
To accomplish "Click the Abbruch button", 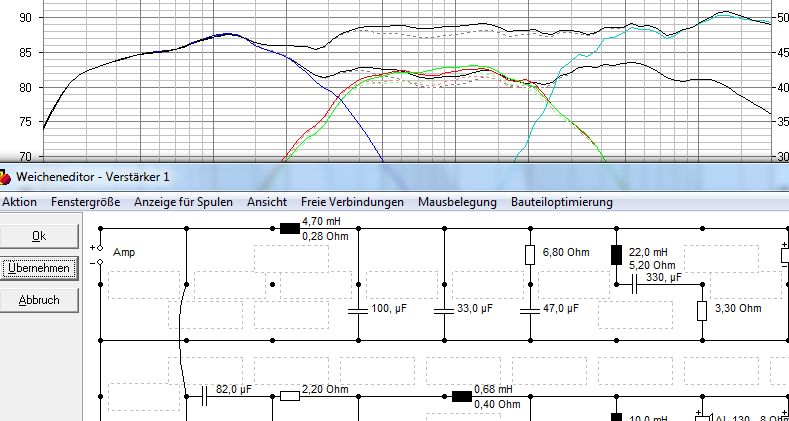I will pos(39,300).
